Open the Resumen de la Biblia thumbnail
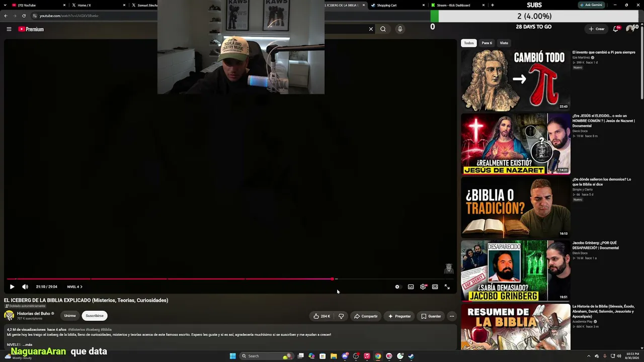The image size is (644, 362). (516, 327)
